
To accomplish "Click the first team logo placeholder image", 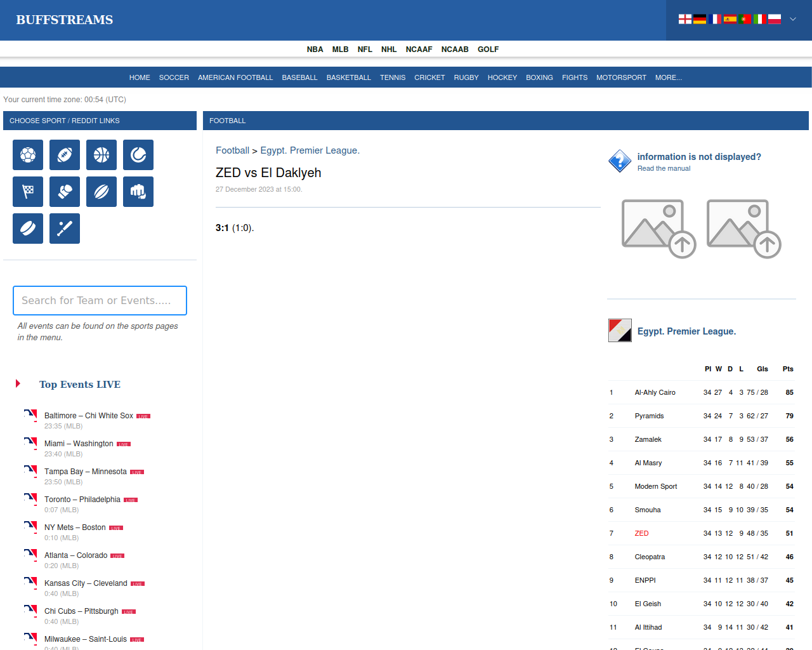I will (659, 229).
